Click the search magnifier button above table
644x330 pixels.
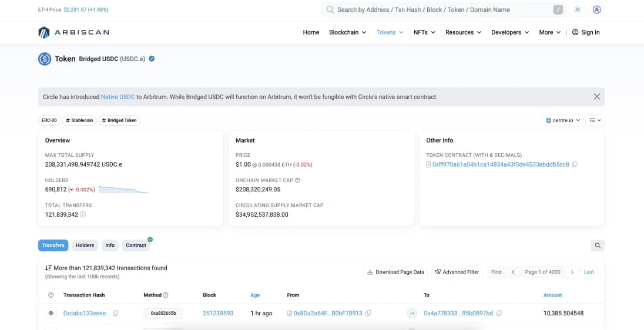[x=597, y=245]
